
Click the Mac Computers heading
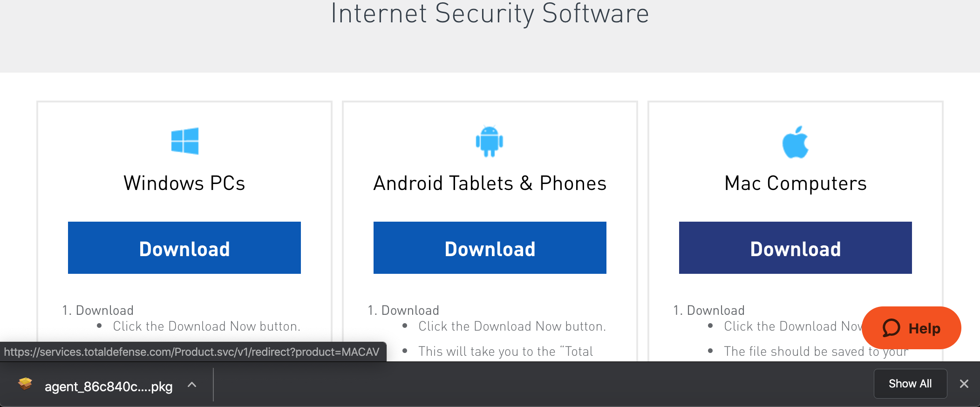(796, 183)
